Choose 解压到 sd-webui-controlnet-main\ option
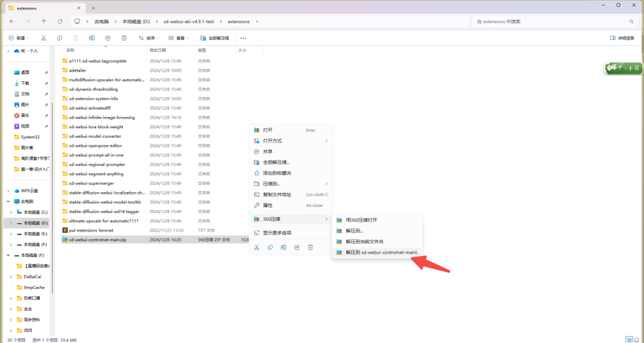Viewport: 644px width, 343px height. (x=377, y=252)
